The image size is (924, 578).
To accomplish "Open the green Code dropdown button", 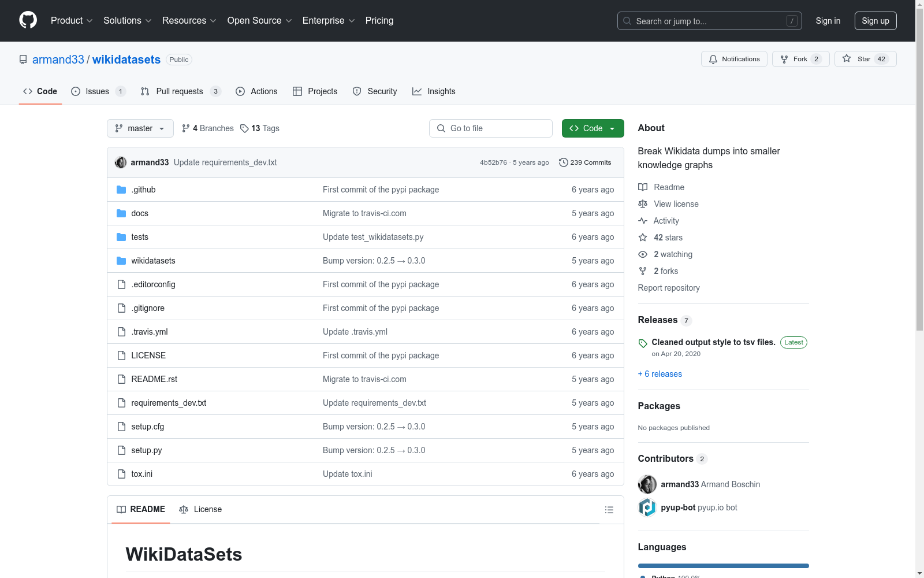I will [x=593, y=128].
